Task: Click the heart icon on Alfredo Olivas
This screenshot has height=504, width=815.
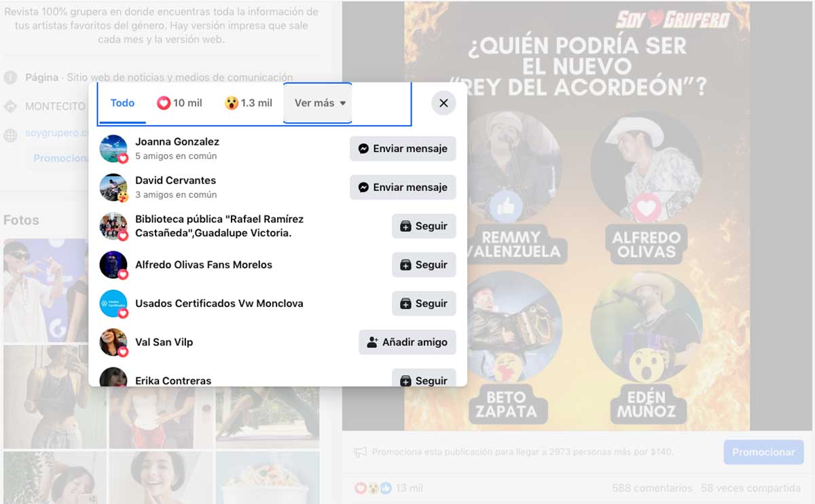Action: click(646, 207)
